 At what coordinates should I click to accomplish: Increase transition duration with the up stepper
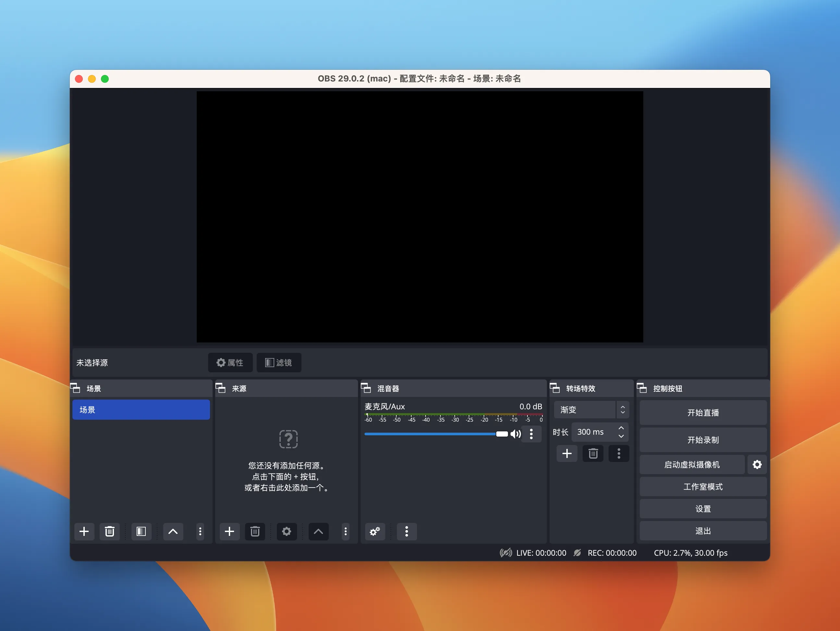pos(622,428)
